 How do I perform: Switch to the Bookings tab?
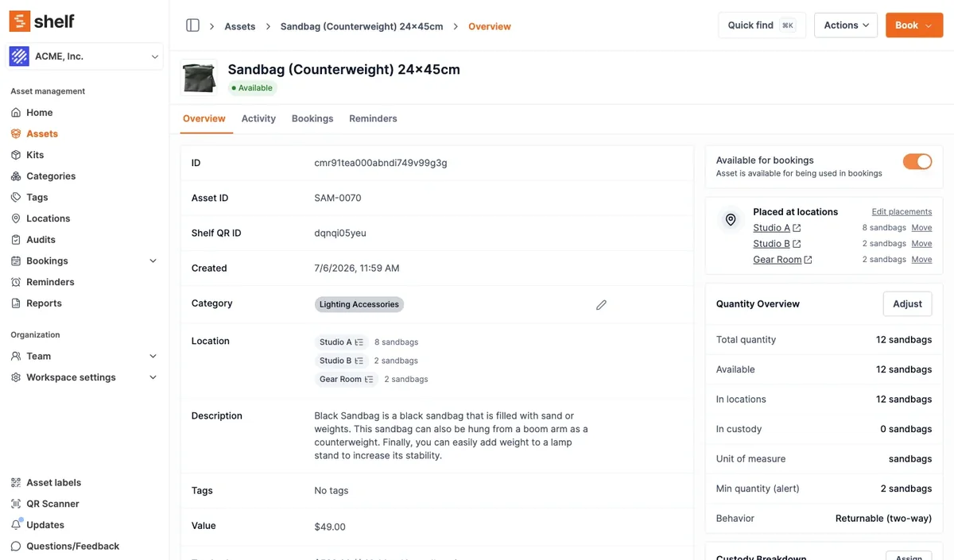click(312, 118)
